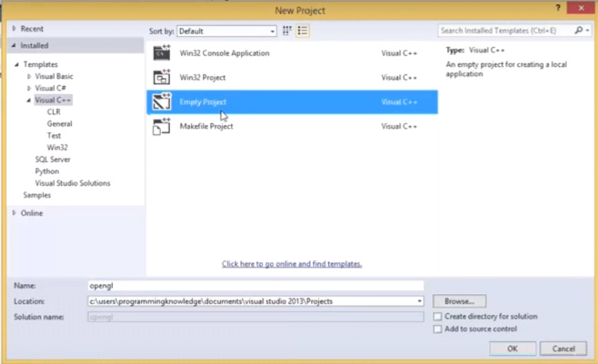Click the Win32 Console Application template icon
This screenshot has width=598, height=364.
162,53
